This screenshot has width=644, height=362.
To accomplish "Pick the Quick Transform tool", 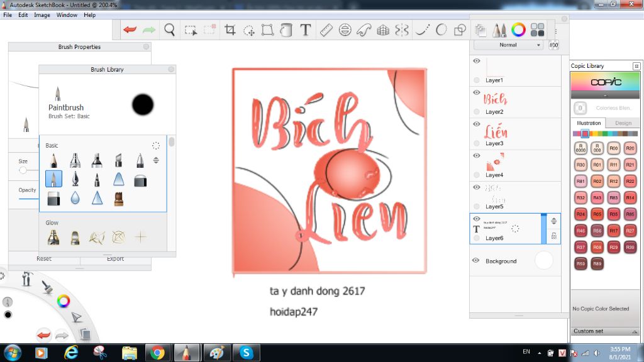I will coord(249,30).
